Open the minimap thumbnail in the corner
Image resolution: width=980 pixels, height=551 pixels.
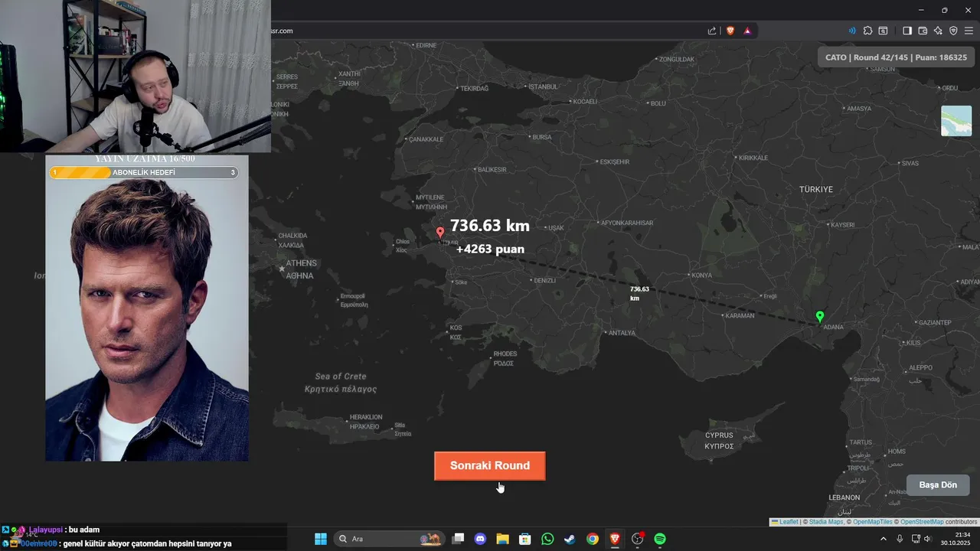click(956, 121)
